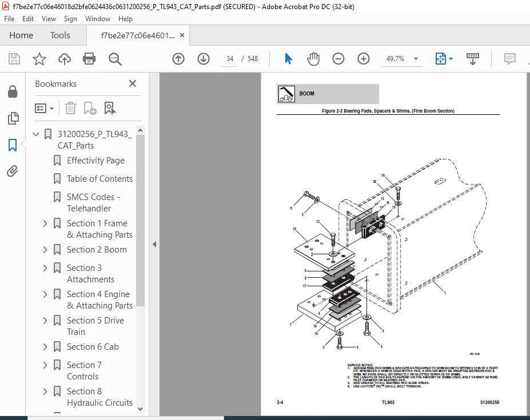Screen dimensions: 530x420
Task: Choose the Selection arrow tool
Action: click(288, 59)
